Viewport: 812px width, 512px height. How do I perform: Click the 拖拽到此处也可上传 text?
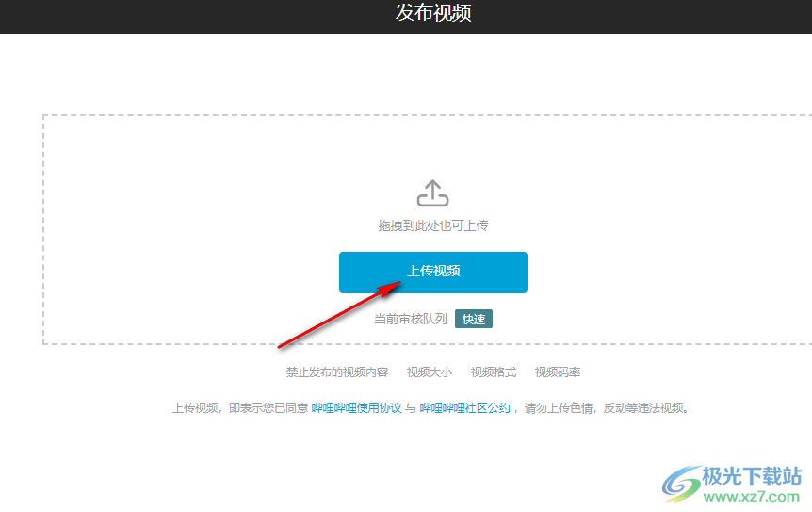tap(433, 225)
